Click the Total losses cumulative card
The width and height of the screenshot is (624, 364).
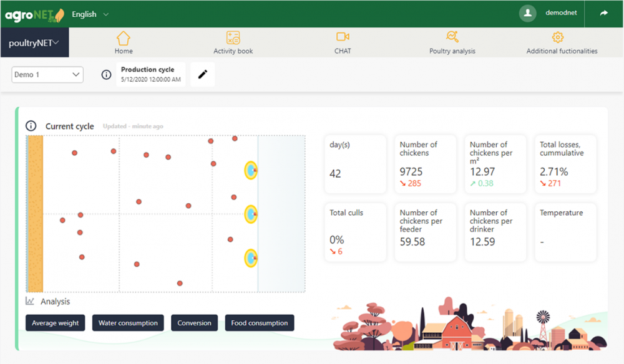[x=565, y=164]
